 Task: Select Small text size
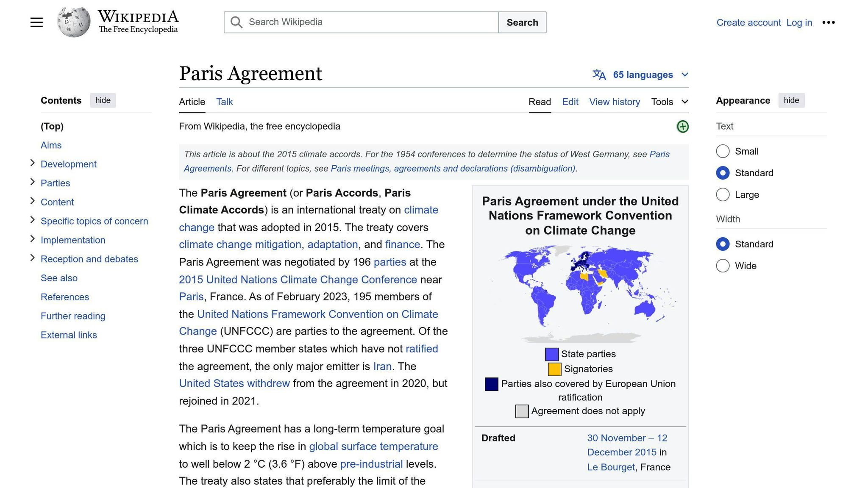pyautogui.click(x=723, y=151)
